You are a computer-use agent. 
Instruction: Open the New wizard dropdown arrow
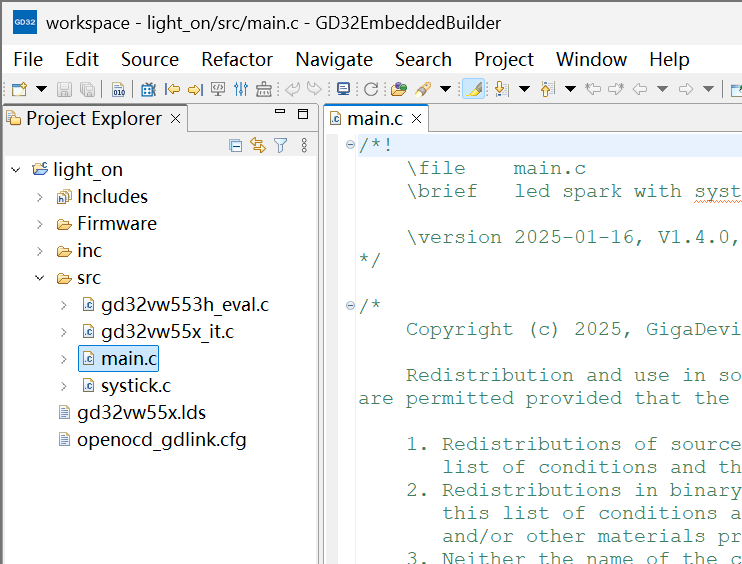coord(42,89)
